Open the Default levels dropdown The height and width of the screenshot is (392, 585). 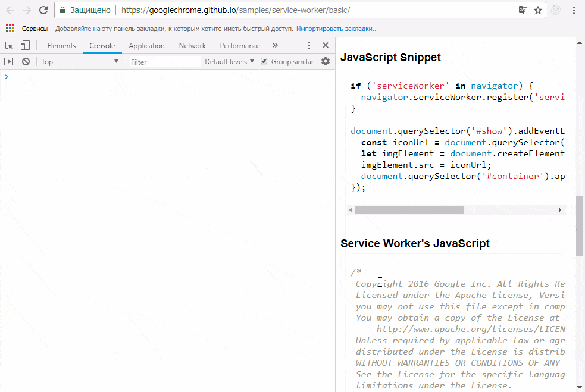pyautogui.click(x=230, y=61)
